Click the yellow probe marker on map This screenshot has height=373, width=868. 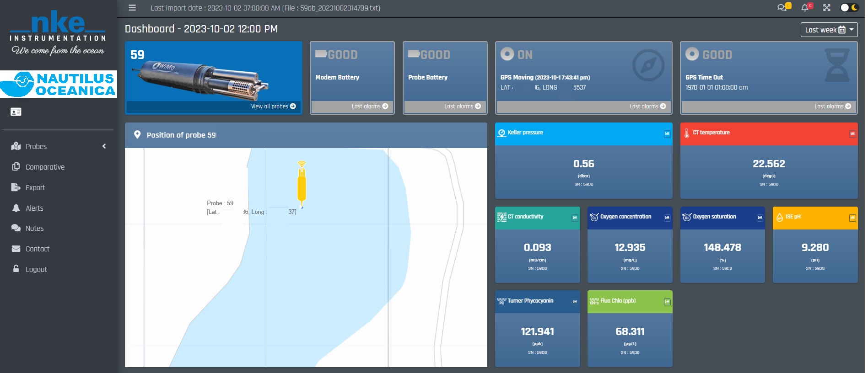coord(302,185)
